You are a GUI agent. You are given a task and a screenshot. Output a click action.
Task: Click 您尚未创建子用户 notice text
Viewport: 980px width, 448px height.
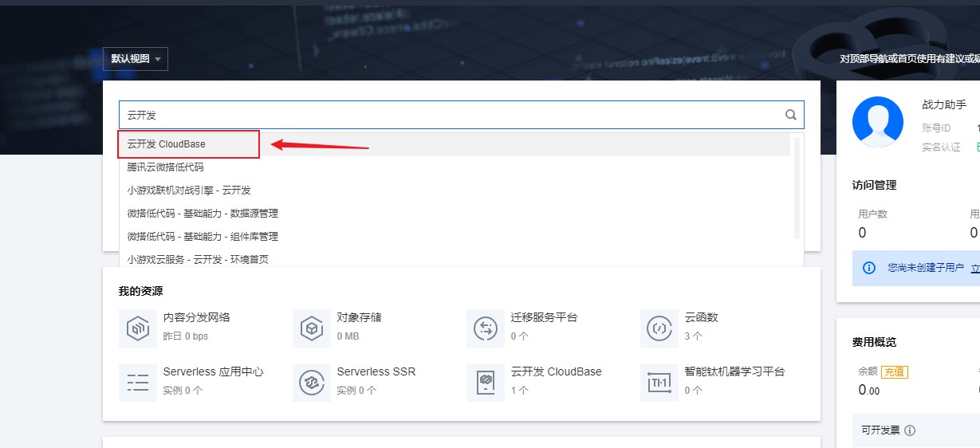[926, 268]
